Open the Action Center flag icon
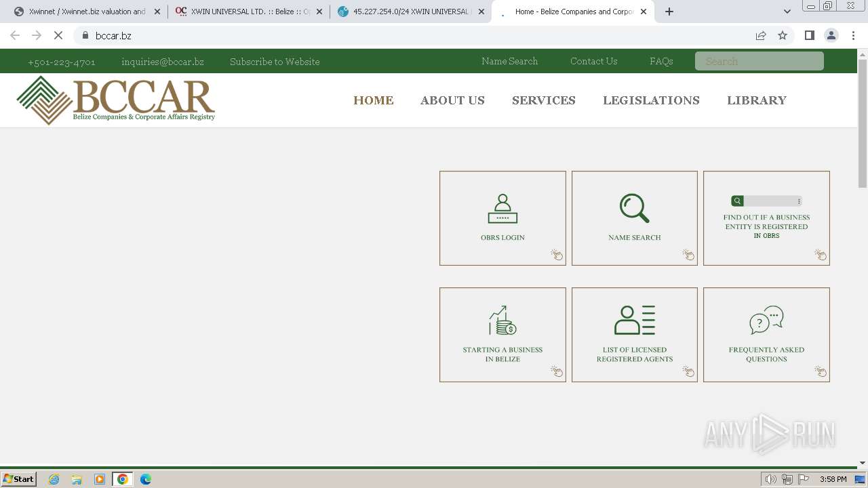The width and height of the screenshot is (868, 488). [804, 479]
